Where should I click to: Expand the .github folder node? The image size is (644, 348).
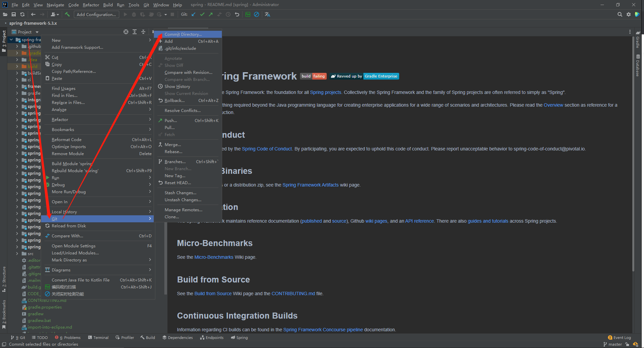(17, 46)
